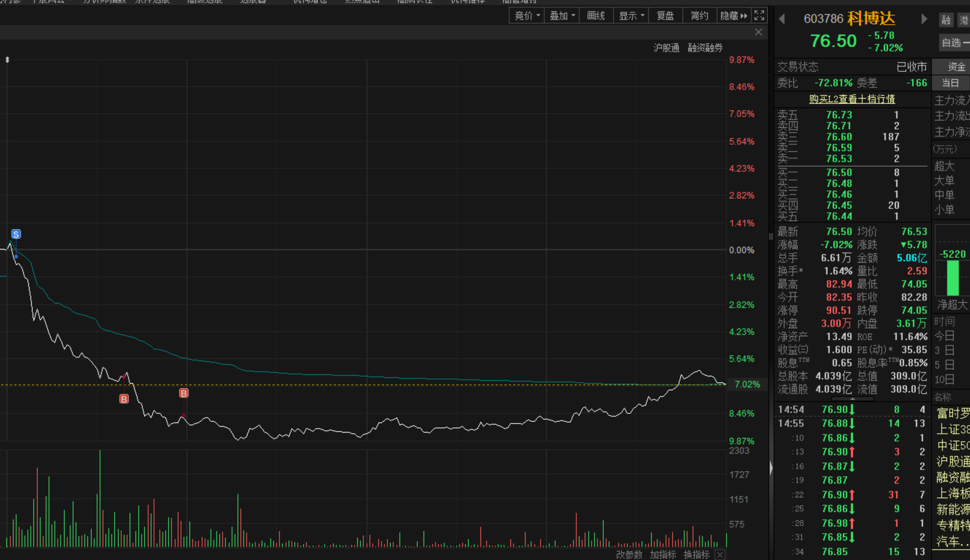Toggle 隐藏 to hide side panel

[x=733, y=16]
